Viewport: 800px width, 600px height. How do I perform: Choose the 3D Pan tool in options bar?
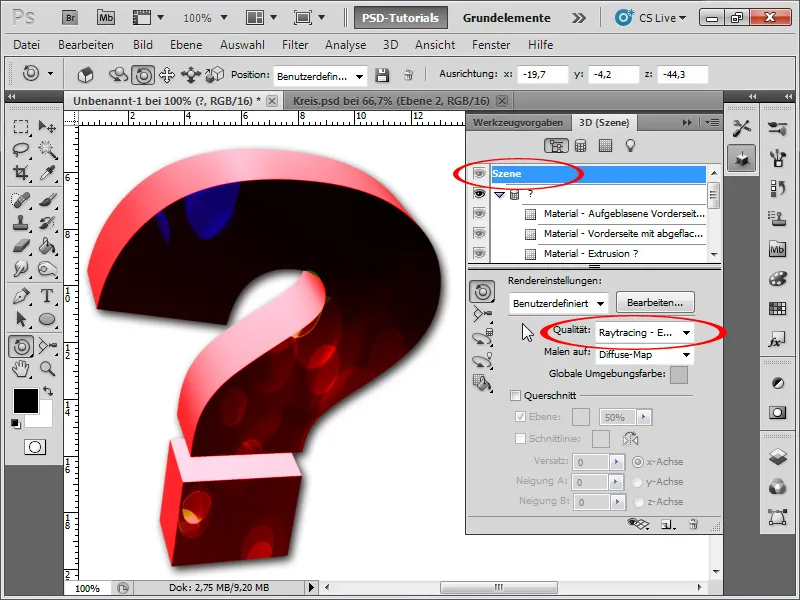tap(167, 75)
